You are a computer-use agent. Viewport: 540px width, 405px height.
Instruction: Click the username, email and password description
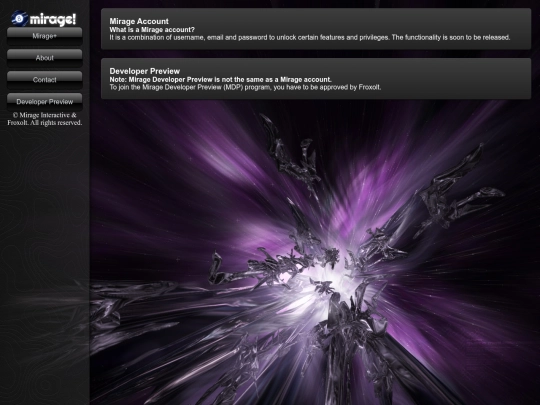(x=310, y=38)
